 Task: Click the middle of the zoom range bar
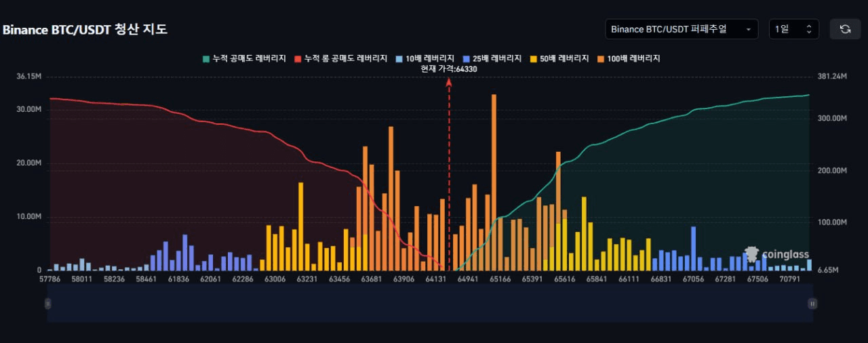coord(430,304)
